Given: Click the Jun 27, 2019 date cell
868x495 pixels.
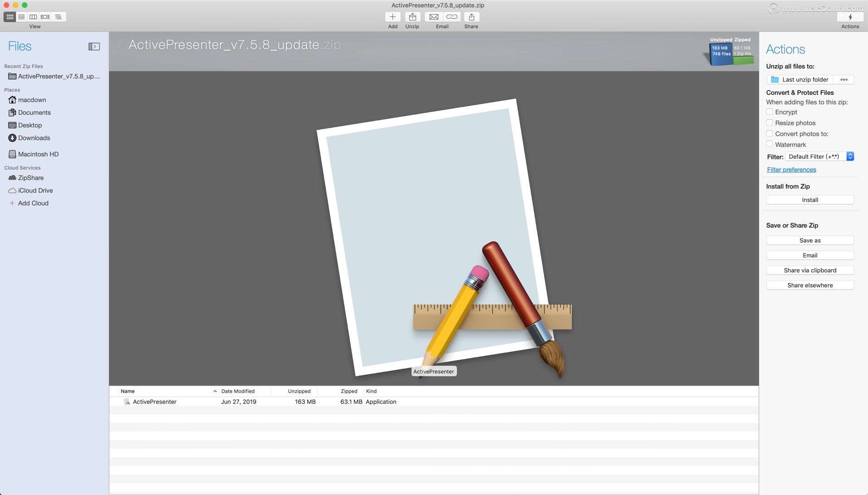Looking at the screenshot, I should 239,402.
